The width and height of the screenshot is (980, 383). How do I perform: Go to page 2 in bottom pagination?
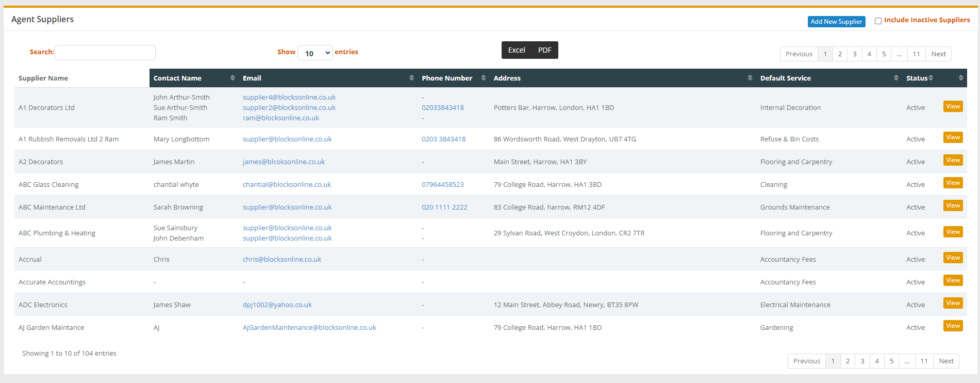click(848, 361)
